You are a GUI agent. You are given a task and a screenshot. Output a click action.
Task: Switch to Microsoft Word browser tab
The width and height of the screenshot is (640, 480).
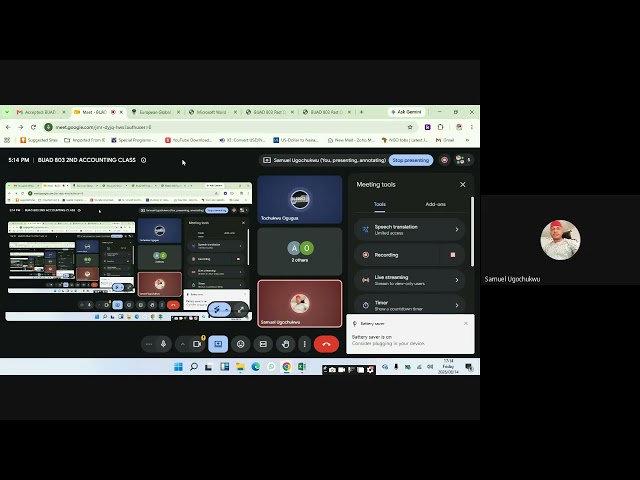(x=212, y=112)
